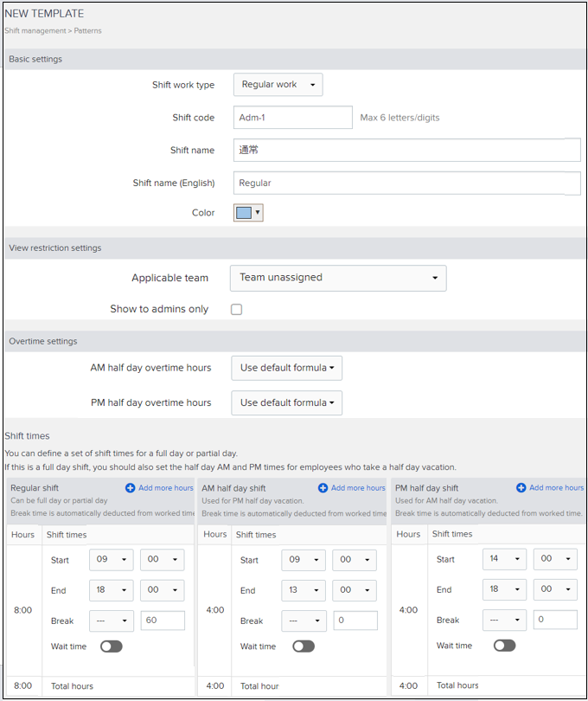
Task: Open the AM half day end hour dropdown showing 13
Action: tap(304, 590)
